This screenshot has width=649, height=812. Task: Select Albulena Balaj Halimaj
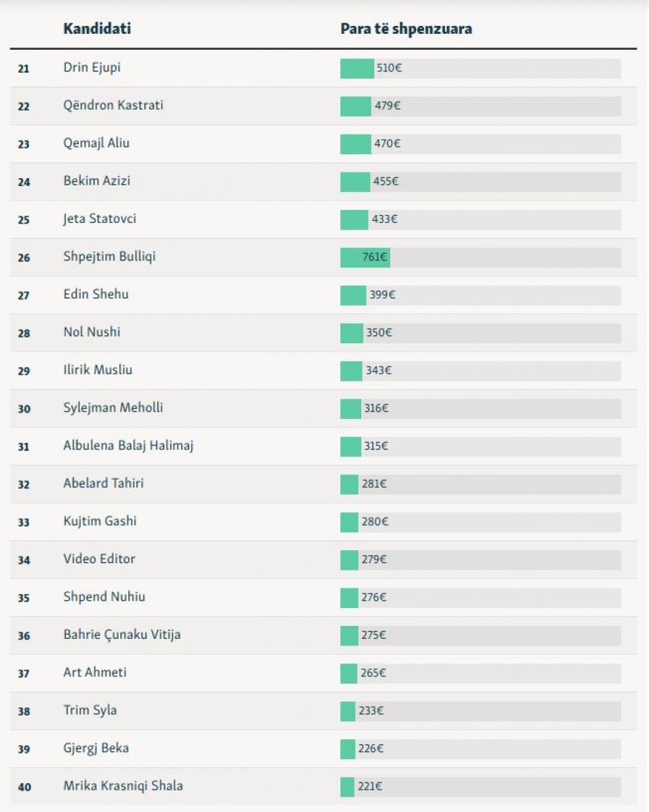coord(128,446)
